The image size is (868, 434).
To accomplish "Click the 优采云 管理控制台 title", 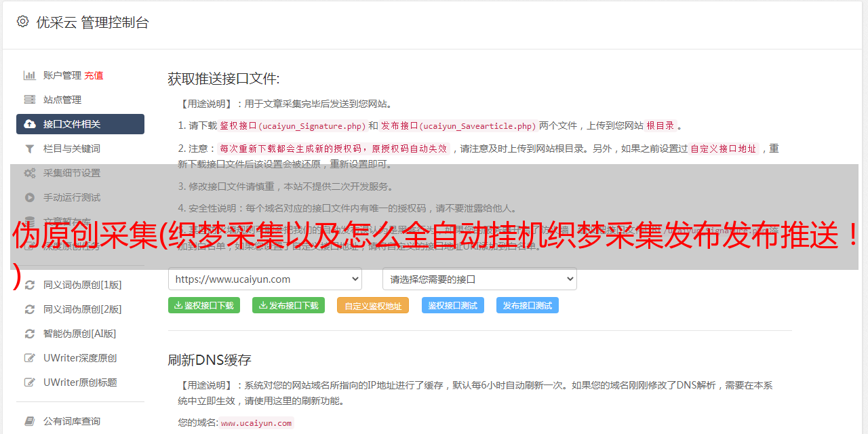I will pyautogui.click(x=92, y=22).
